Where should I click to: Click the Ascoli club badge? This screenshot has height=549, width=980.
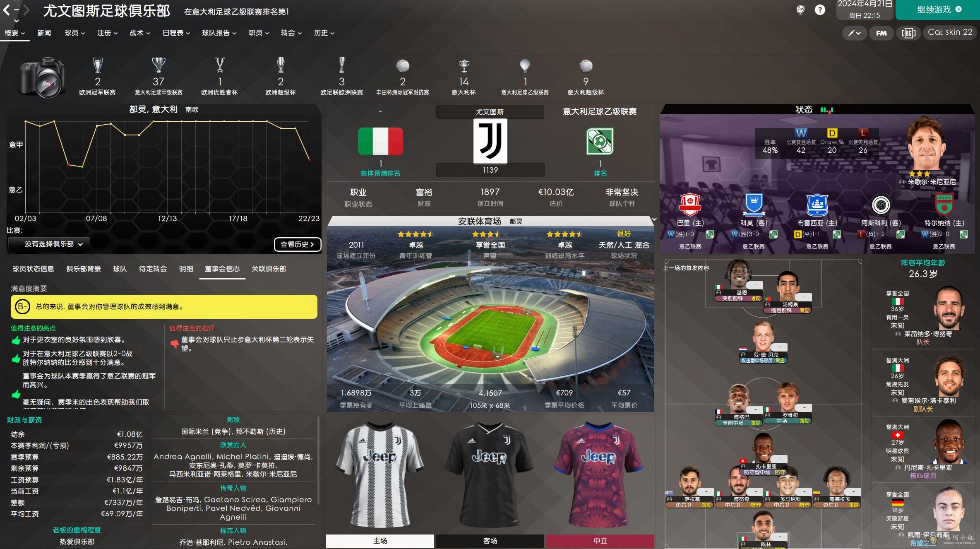tap(881, 205)
